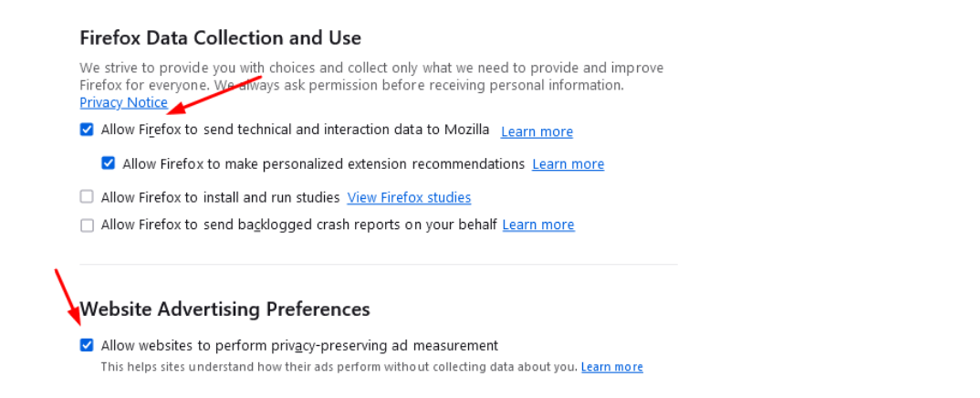Click the "send backlogged crash reports" label text
Viewport: 980px width, 398px height.
[x=298, y=225]
